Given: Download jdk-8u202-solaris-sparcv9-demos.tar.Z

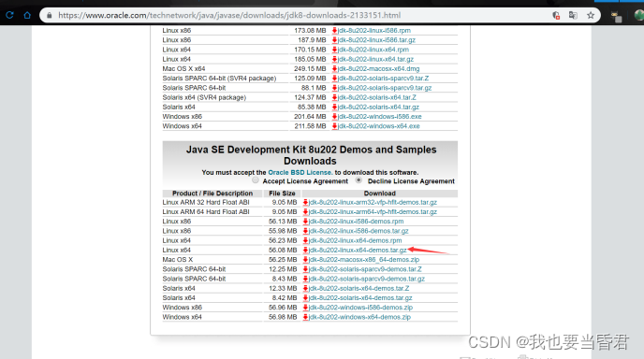Looking at the screenshot, I should [365, 269].
